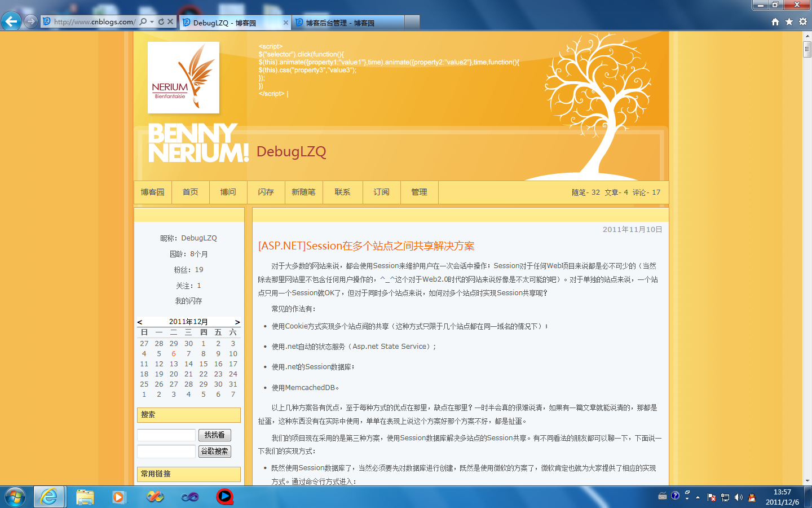Image resolution: width=812 pixels, height=508 pixels.
Task: Stop loading using the X in address bar
Action: (170, 21)
